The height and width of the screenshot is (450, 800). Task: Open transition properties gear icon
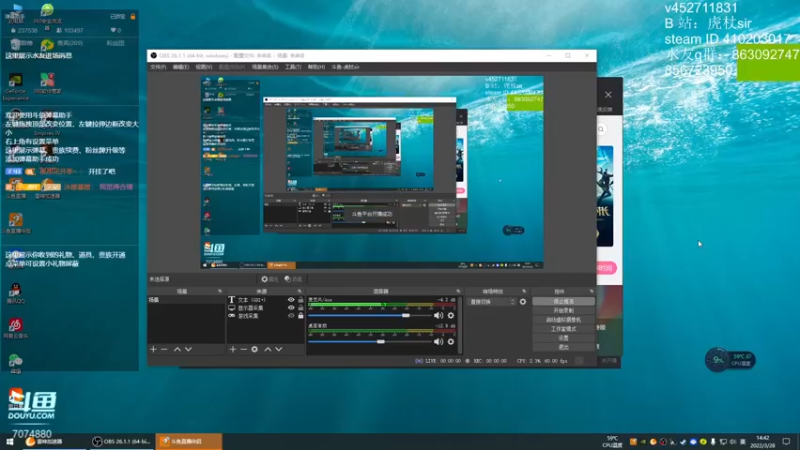point(523,302)
